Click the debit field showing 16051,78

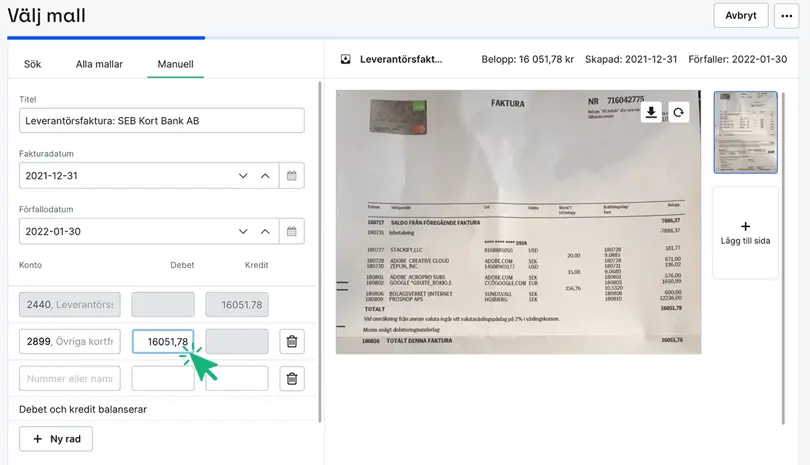tap(163, 342)
